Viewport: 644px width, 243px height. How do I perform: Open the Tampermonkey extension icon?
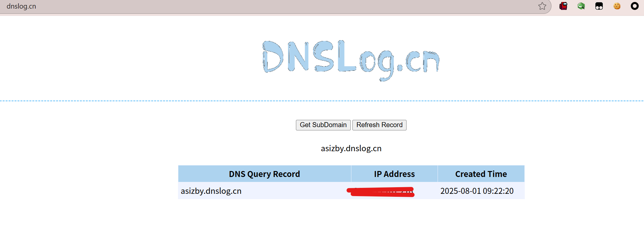pyautogui.click(x=599, y=6)
